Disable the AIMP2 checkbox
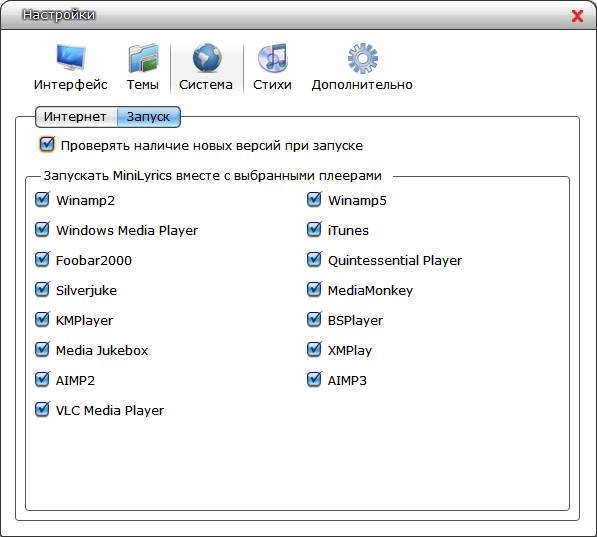 point(42,379)
